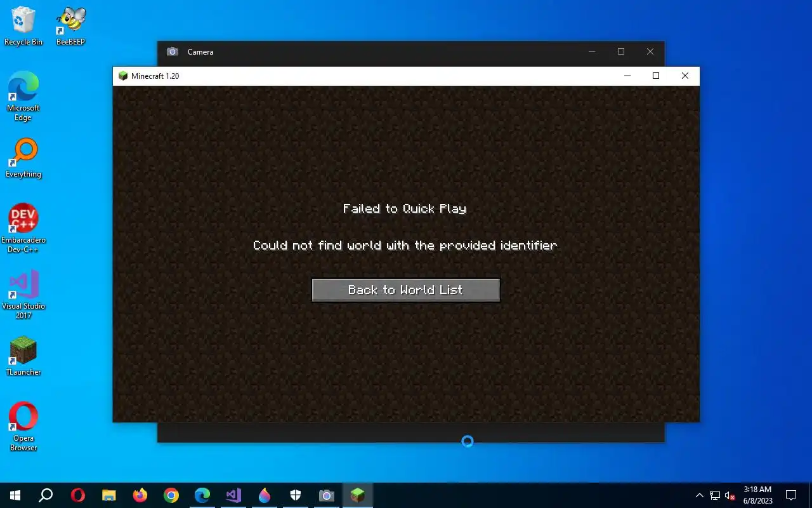Click the muted volume tray icon

tap(730, 495)
